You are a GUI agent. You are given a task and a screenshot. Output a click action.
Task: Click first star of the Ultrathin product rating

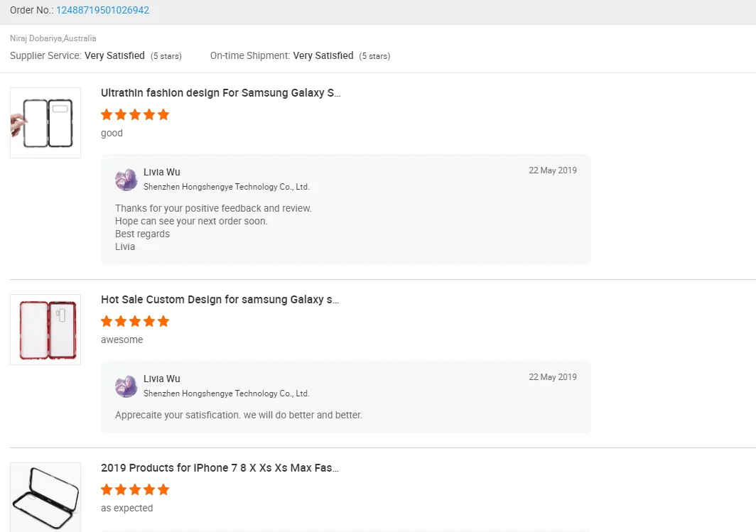coord(107,114)
